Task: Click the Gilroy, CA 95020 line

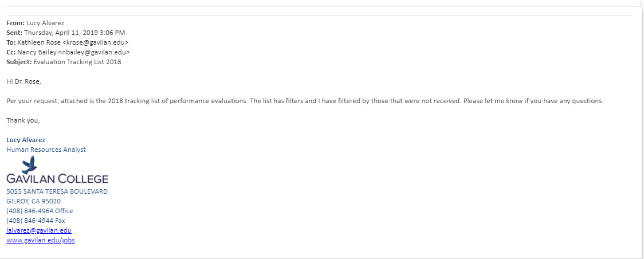Action: click(33, 201)
